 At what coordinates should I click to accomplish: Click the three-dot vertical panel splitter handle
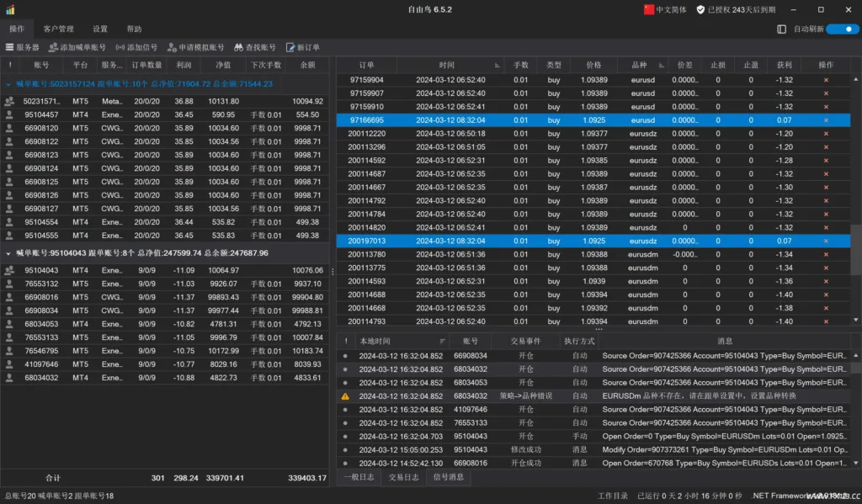click(333, 272)
